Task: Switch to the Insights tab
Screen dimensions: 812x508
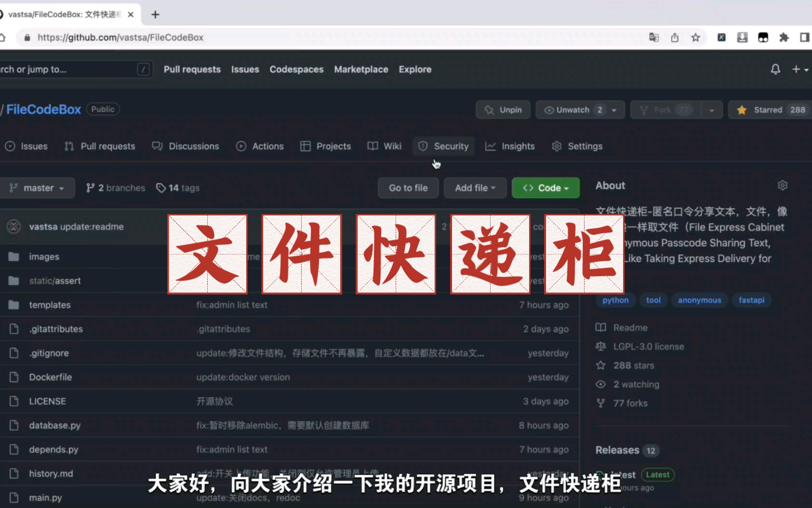Action: 510,146
